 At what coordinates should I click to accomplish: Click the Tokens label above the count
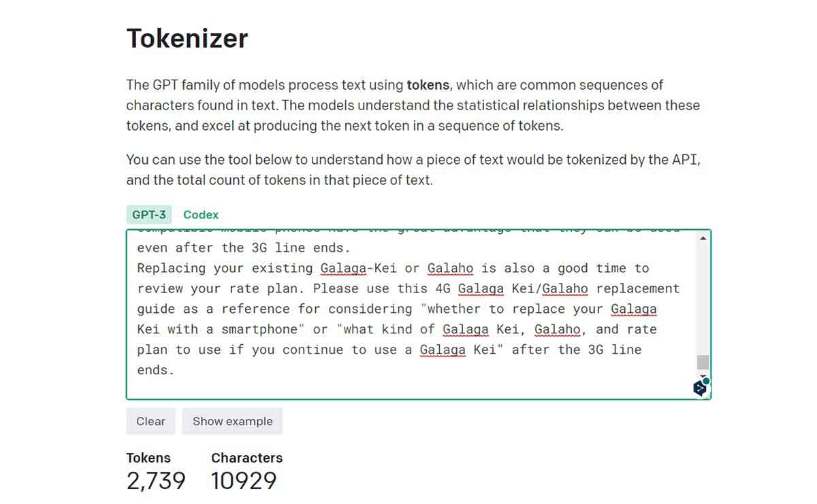[x=148, y=458]
